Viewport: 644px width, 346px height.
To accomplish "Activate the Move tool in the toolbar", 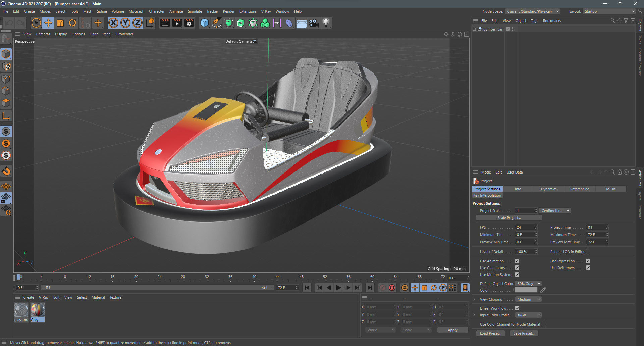I will click(x=48, y=23).
